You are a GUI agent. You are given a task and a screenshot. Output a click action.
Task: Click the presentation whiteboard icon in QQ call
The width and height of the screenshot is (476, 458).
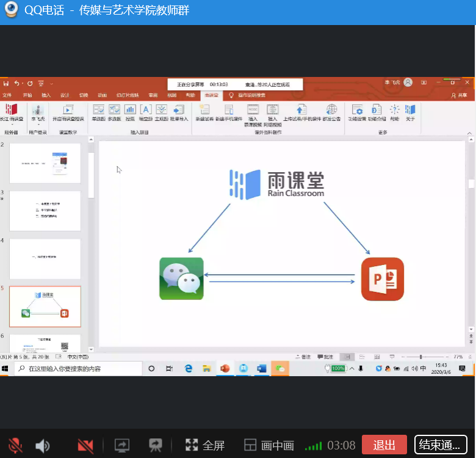[156, 446]
